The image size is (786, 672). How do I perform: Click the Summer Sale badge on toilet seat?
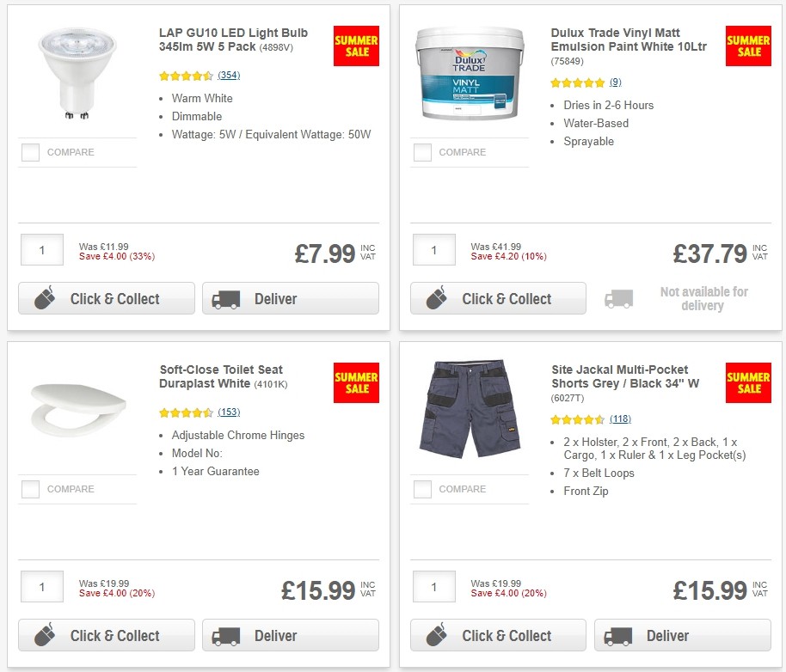(x=356, y=382)
